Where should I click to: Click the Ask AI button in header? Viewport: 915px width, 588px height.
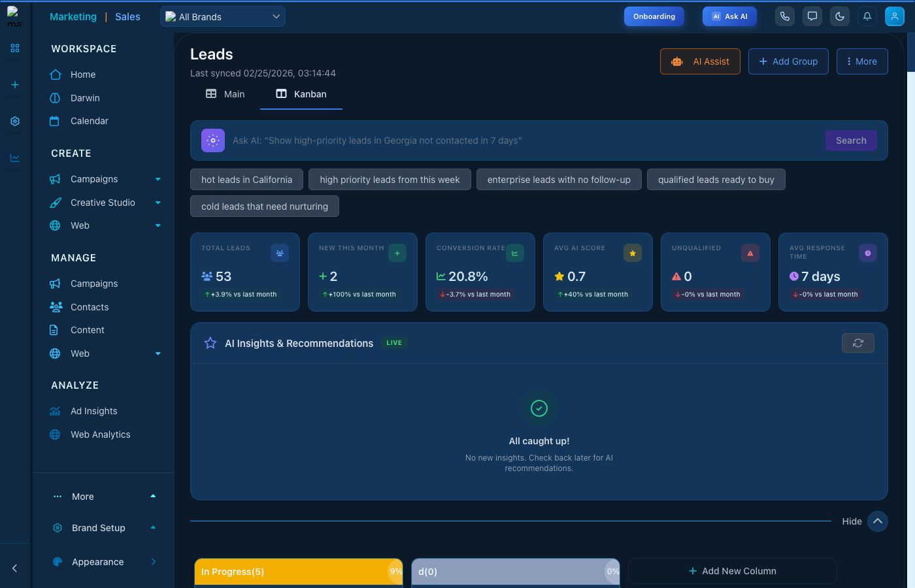click(x=729, y=16)
